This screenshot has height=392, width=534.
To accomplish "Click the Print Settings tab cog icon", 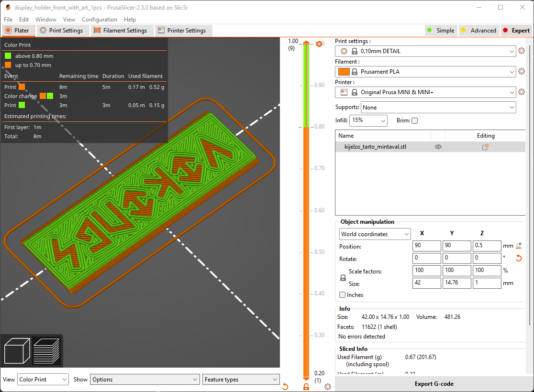I will [43, 30].
